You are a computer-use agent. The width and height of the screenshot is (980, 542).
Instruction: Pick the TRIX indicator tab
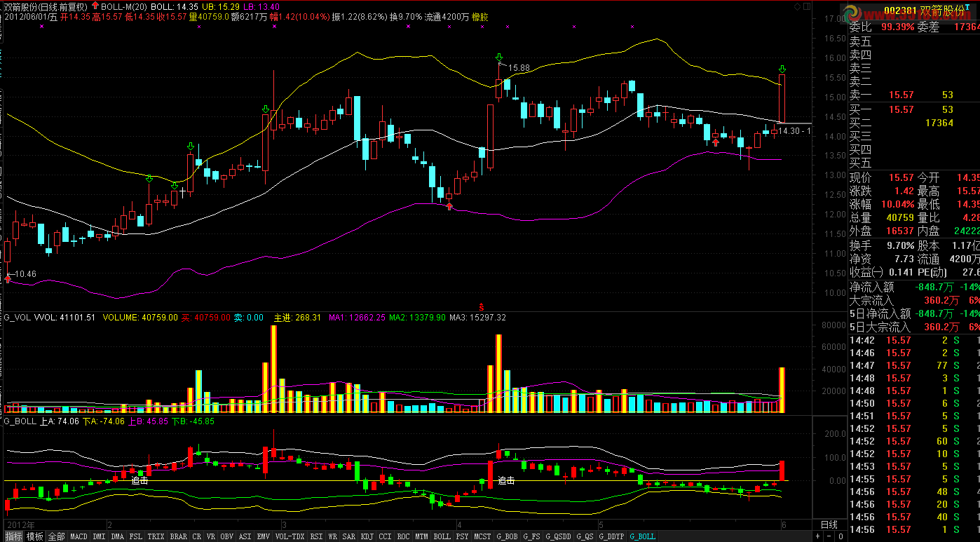point(156,536)
